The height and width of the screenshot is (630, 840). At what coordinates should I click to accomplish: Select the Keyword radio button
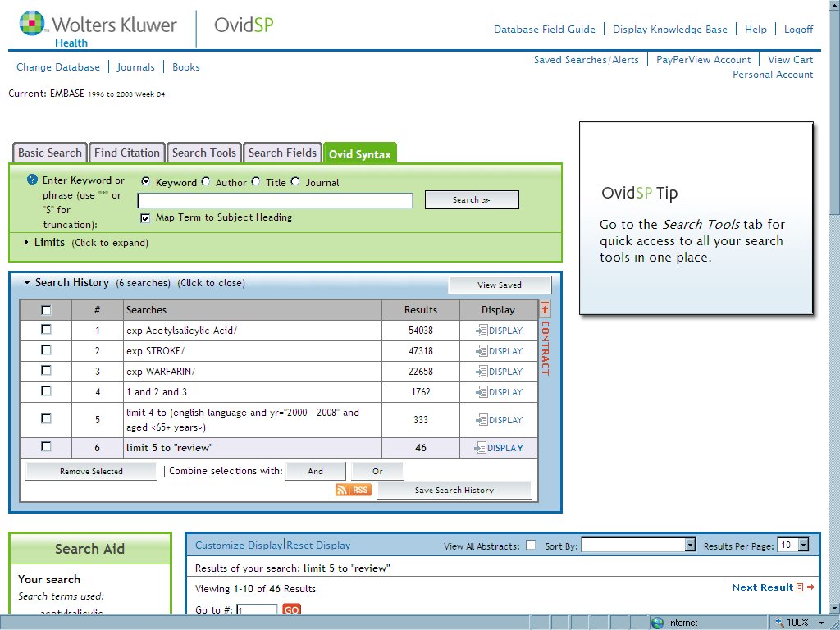click(145, 181)
